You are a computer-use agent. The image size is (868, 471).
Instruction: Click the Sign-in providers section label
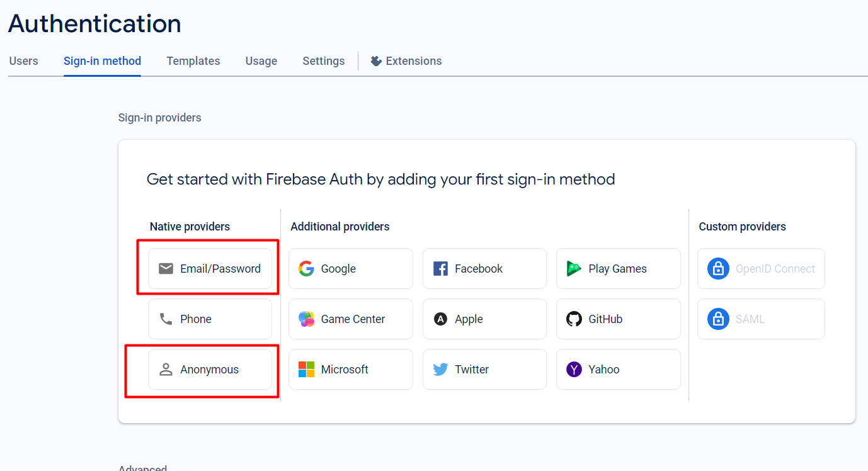pyautogui.click(x=160, y=118)
